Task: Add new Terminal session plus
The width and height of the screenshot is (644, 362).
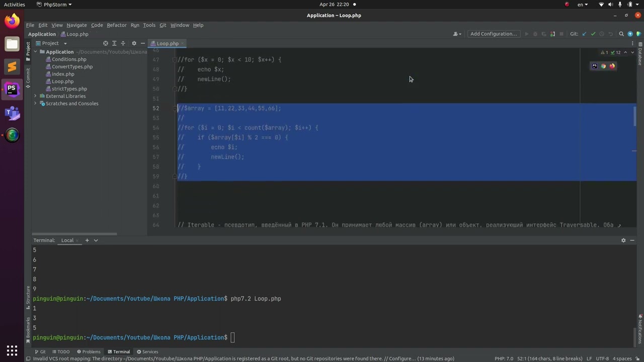Action: point(87,240)
